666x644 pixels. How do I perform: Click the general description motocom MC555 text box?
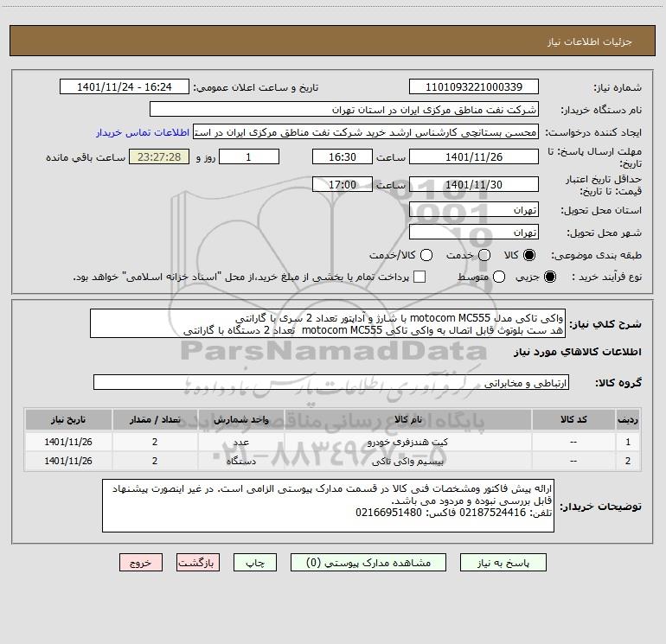tap(328, 323)
